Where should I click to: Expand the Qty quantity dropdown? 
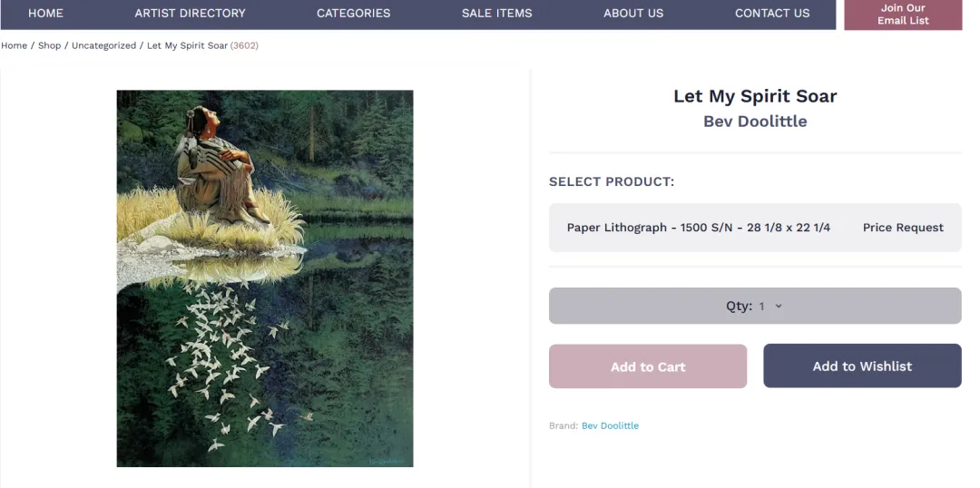(x=755, y=306)
